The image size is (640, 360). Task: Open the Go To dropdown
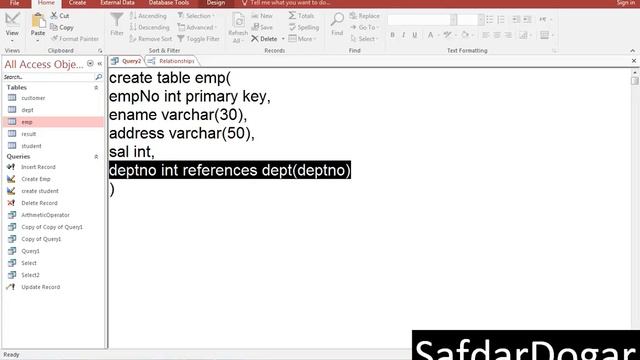point(364,27)
